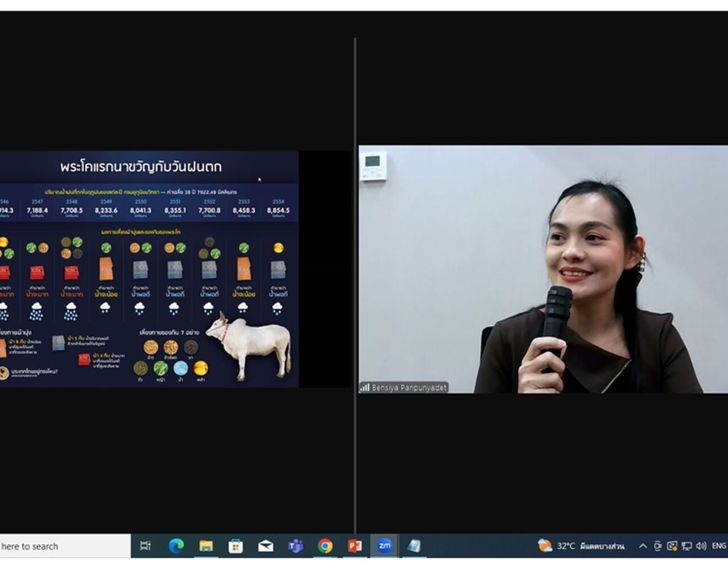This screenshot has height=569, width=728.
Task: Open File Explorer from the taskbar
Action: (206, 546)
